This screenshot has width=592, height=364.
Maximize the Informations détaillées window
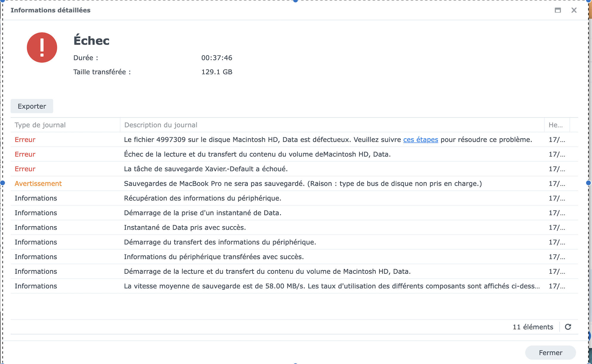click(558, 10)
